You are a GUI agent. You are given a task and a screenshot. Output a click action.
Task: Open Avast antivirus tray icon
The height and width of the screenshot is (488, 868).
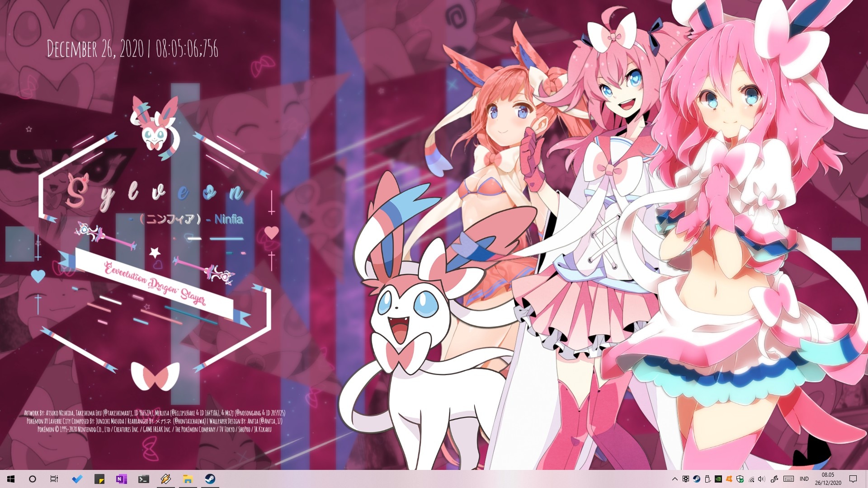tap(729, 479)
